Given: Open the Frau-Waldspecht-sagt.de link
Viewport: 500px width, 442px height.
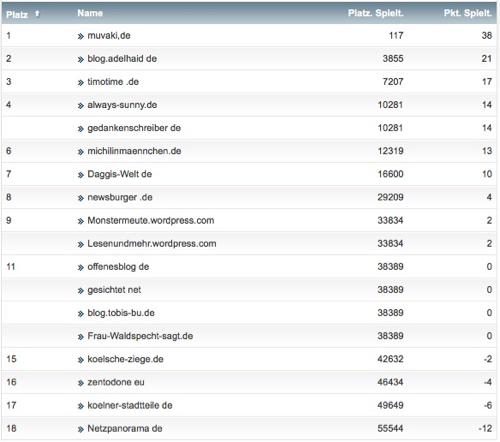Looking at the screenshot, I should point(140,336).
